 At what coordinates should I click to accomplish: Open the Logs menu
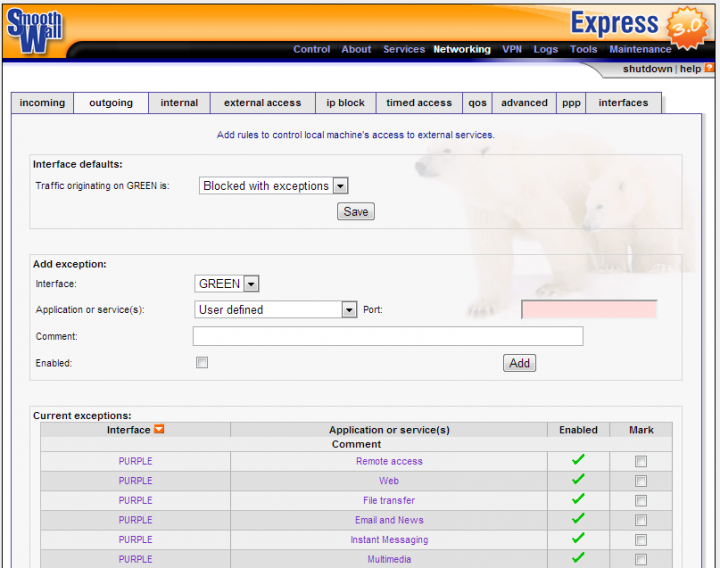[546, 49]
